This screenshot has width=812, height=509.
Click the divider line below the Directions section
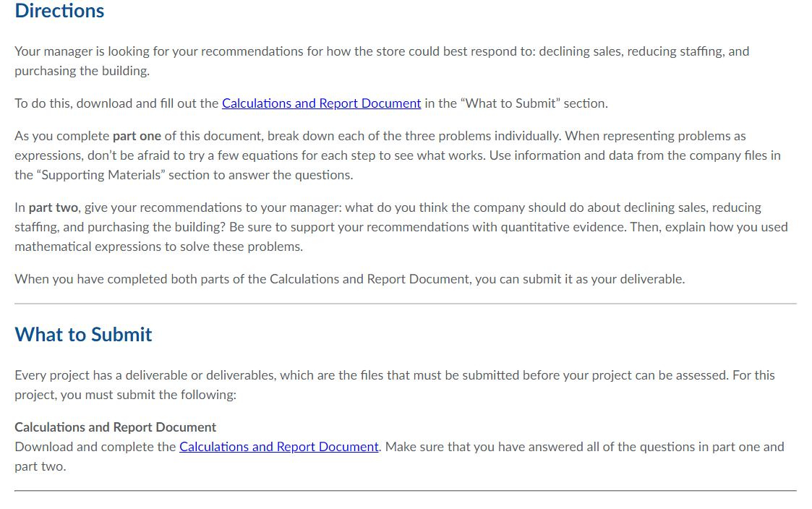(406, 304)
